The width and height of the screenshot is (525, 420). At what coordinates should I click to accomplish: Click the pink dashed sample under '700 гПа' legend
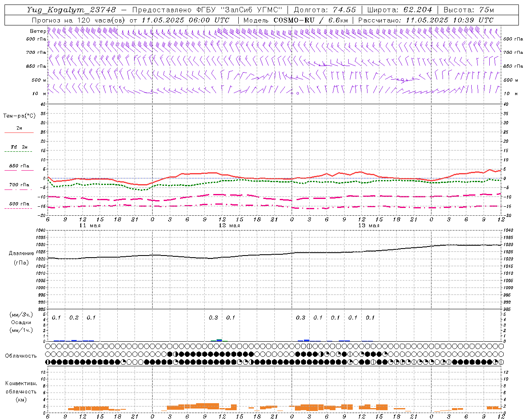19,189
